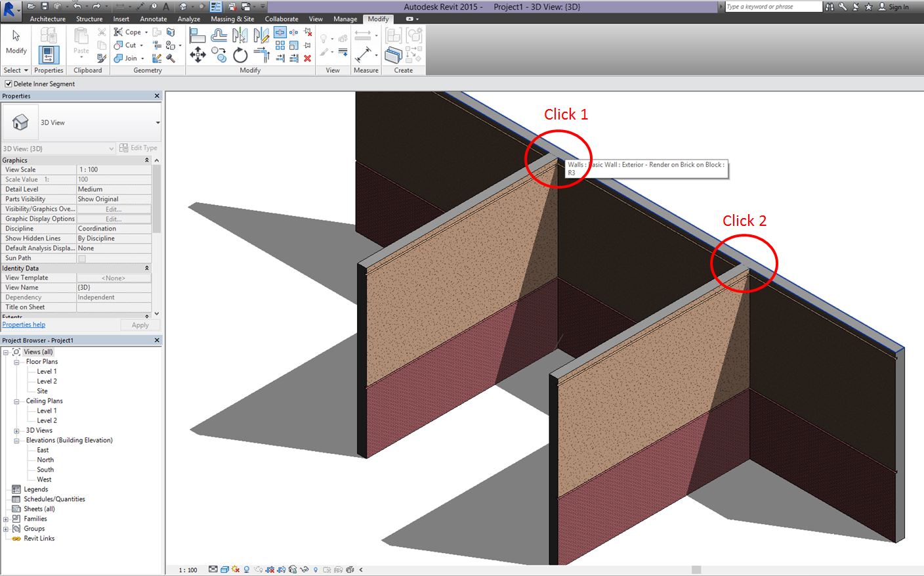
Task: Collapse the Elevations (Building Elevation) branch
Action: (x=15, y=440)
